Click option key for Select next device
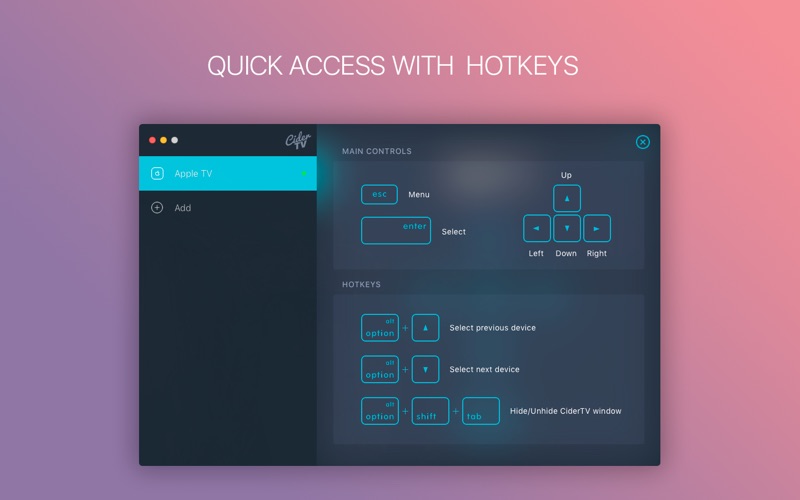800x500 pixels. (x=380, y=369)
